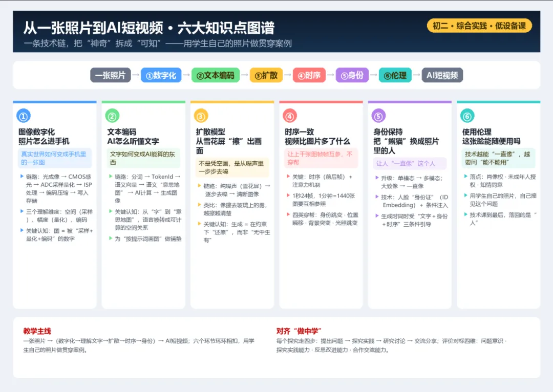The width and height of the screenshot is (553, 392).
Task: Click bullet 关键认知: 图 = 被采样
Action: 59,235
